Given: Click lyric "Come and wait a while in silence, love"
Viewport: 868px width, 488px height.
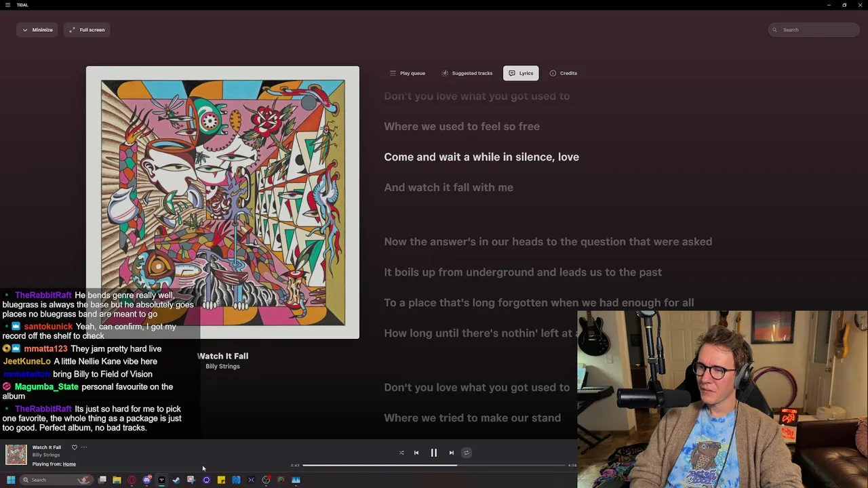Looking at the screenshot, I should (481, 157).
